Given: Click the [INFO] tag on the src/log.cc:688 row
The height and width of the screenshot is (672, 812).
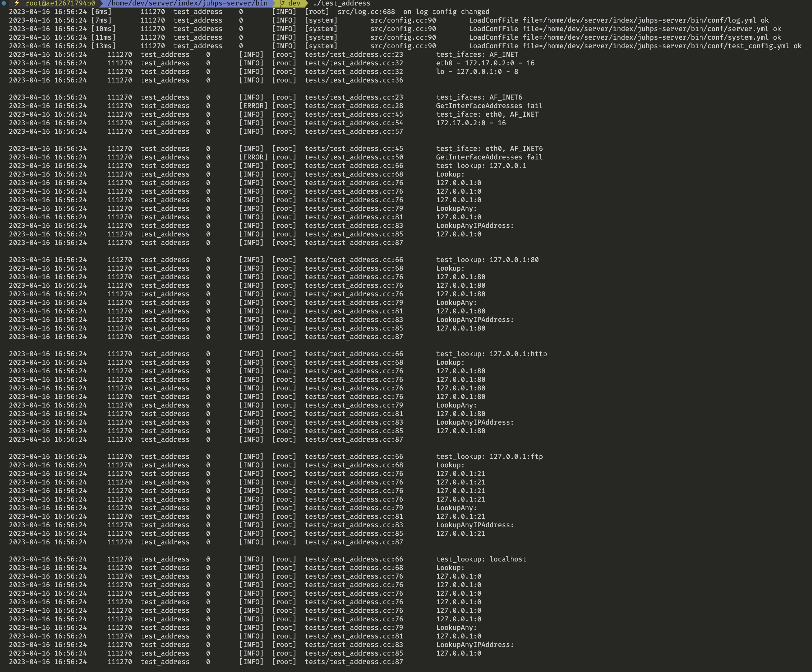Looking at the screenshot, I should coord(284,12).
